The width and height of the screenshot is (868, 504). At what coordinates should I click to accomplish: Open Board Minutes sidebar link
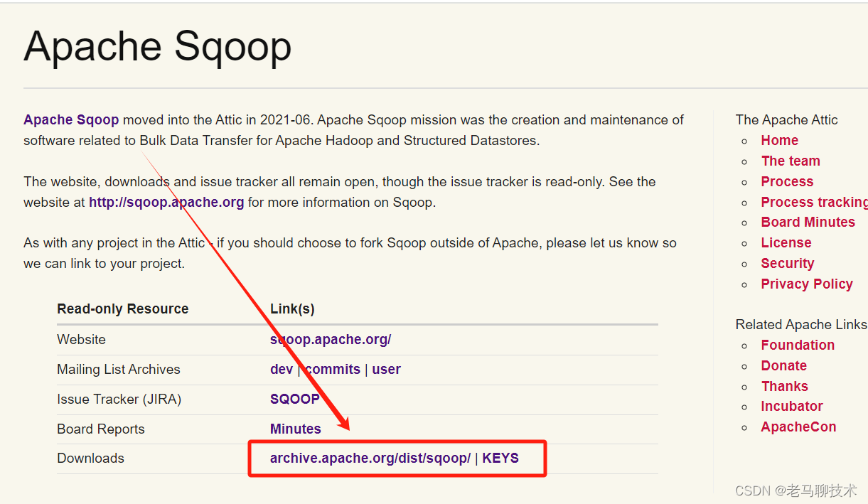(808, 222)
